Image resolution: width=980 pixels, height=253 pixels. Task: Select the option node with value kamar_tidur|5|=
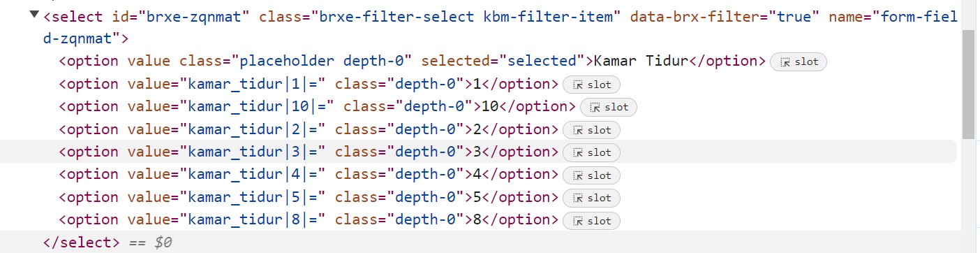coord(309,198)
